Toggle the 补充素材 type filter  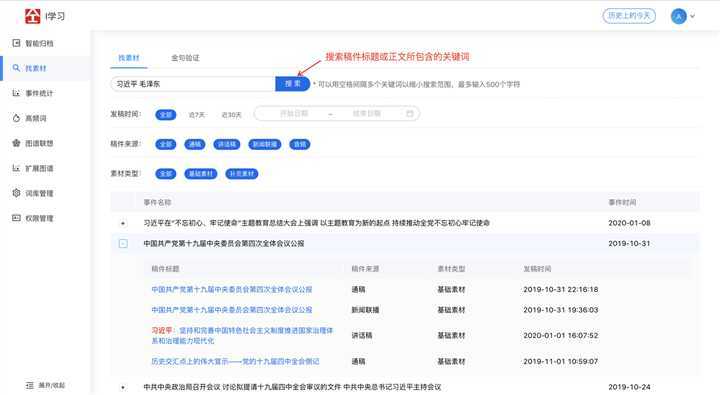click(x=242, y=174)
